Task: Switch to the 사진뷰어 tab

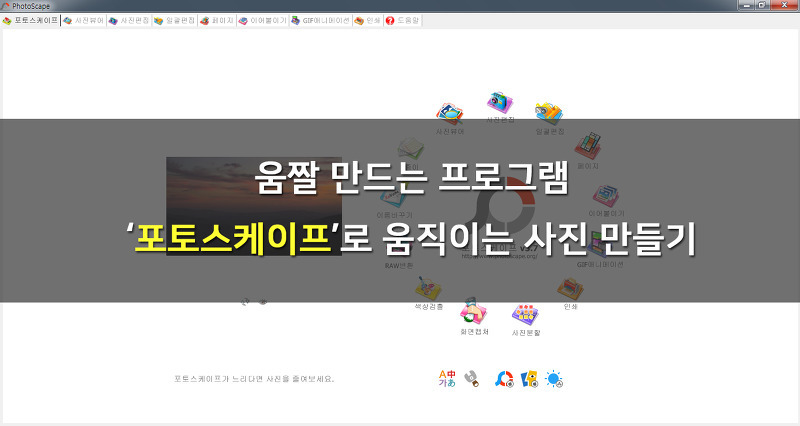Action: pos(84,20)
